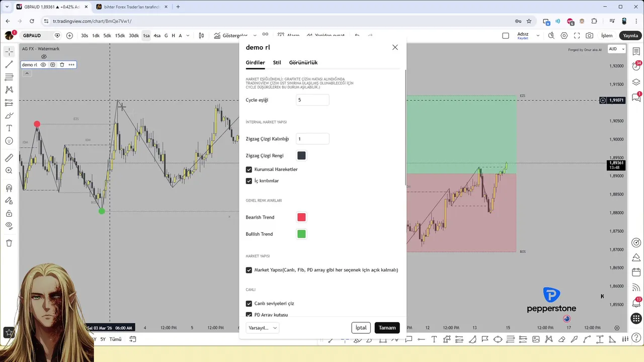644x362 pixels.
Task: Select the Tümü date range
Action: [115, 339]
